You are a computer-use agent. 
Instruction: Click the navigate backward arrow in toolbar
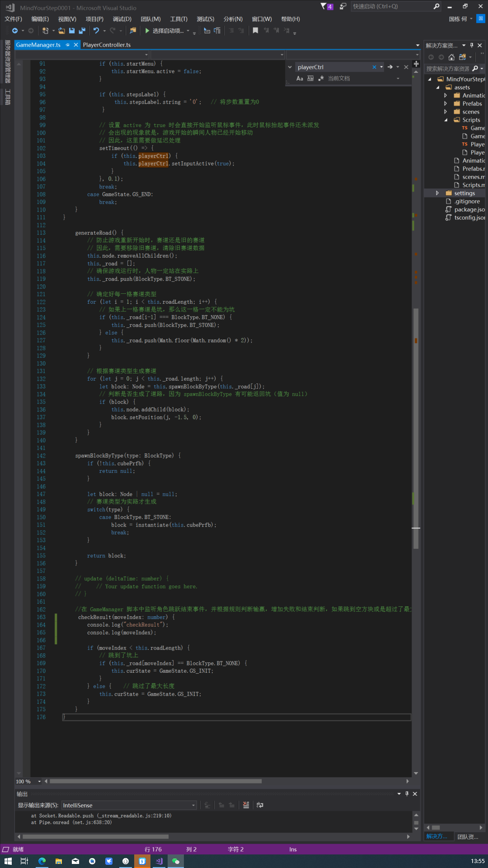pos(15,31)
